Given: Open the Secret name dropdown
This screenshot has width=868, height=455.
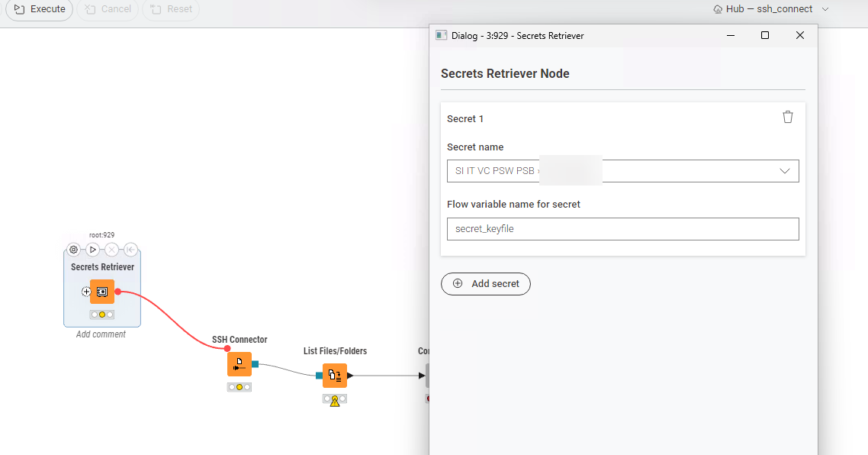Looking at the screenshot, I should tap(785, 171).
